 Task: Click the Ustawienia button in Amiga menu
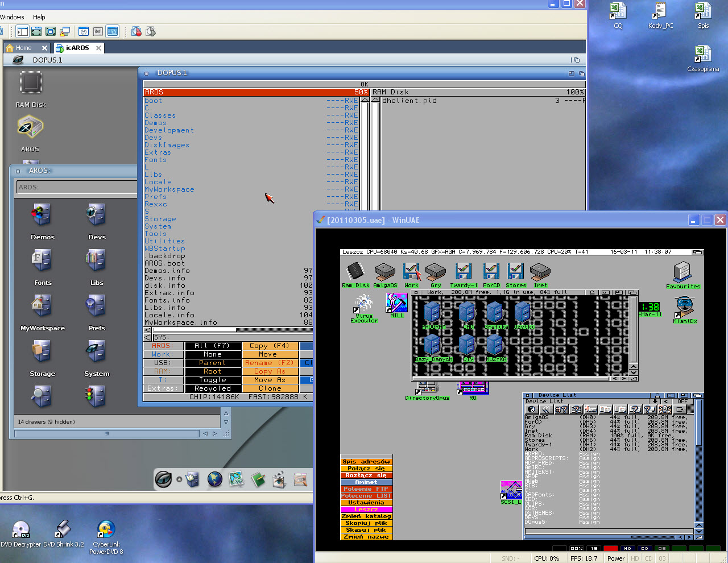(366, 503)
